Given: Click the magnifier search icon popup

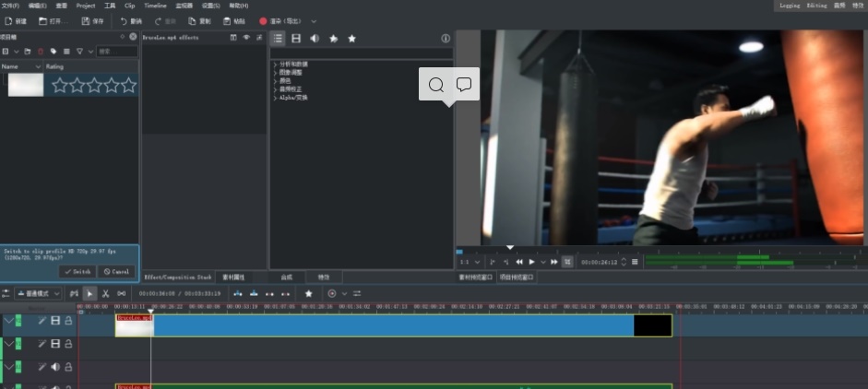Looking at the screenshot, I should coord(436,85).
